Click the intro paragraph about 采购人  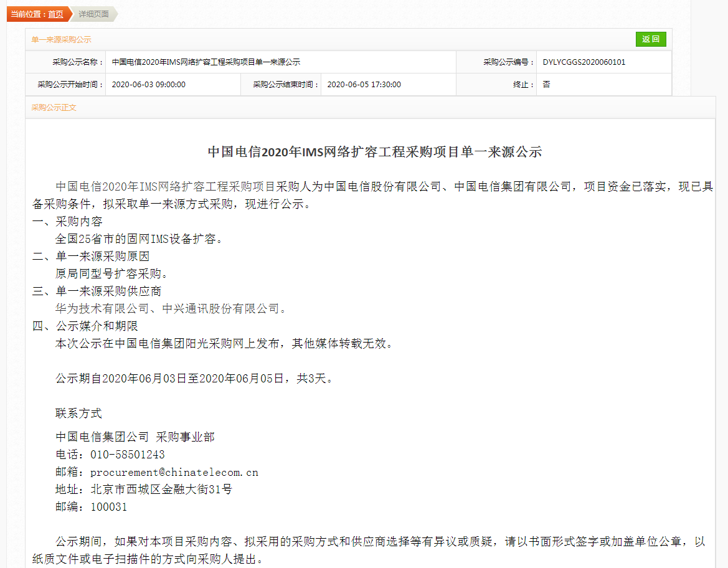coord(372,195)
